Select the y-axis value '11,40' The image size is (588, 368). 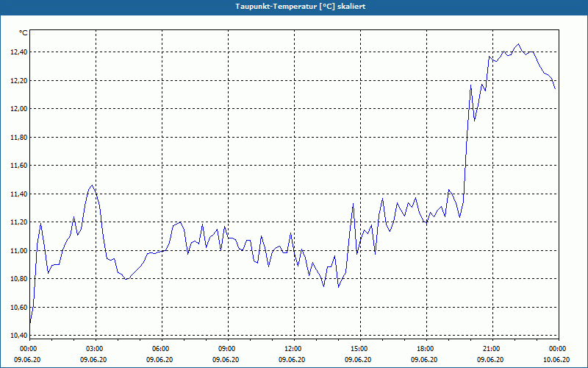[19, 194]
